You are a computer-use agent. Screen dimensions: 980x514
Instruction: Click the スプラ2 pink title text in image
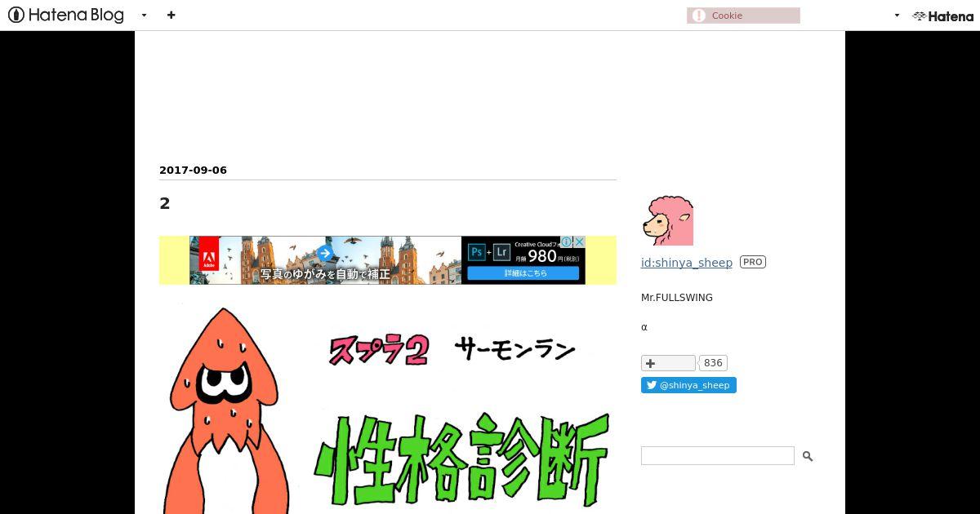point(379,350)
